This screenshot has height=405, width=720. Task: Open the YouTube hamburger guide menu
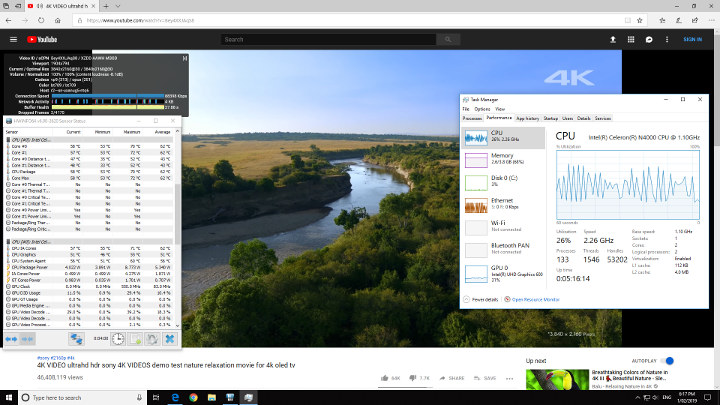13,39
